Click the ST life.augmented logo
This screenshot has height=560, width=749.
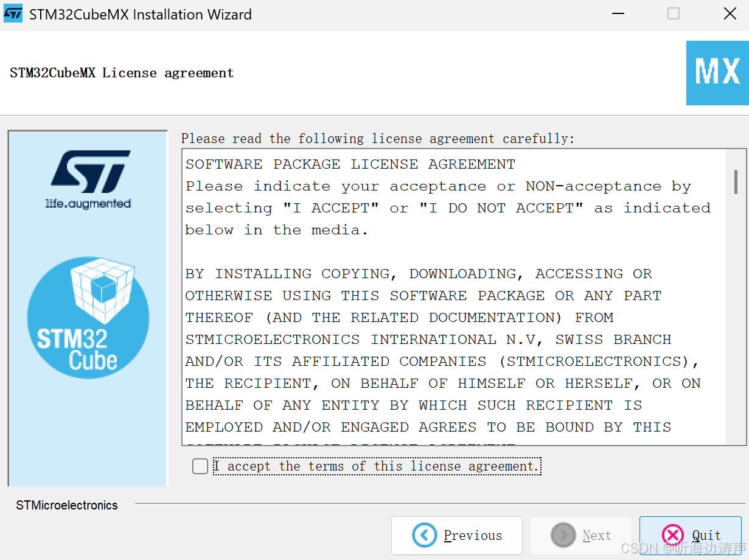click(x=89, y=180)
